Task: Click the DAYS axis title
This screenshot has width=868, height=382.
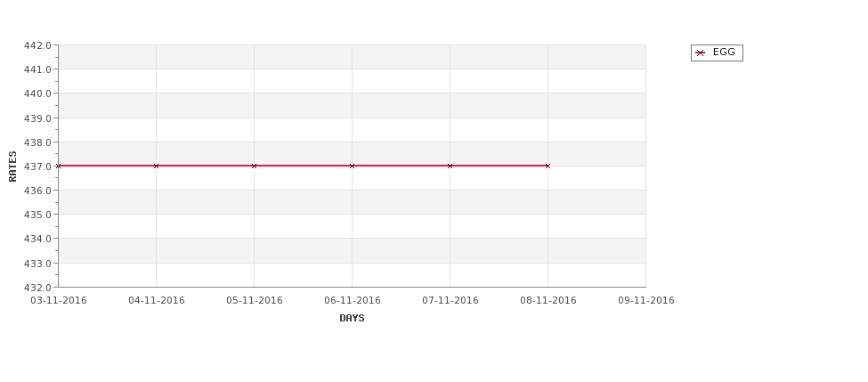Action: 352,318
